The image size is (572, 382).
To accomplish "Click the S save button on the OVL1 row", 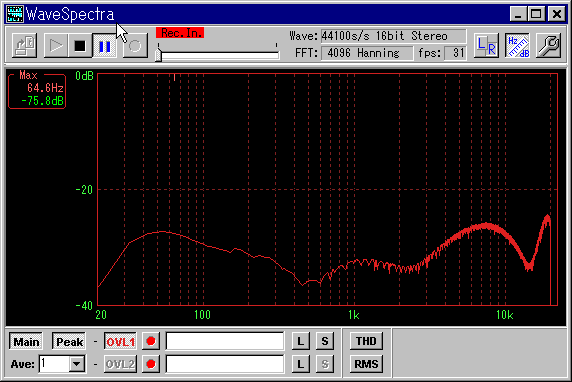I will tap(325, 342).
